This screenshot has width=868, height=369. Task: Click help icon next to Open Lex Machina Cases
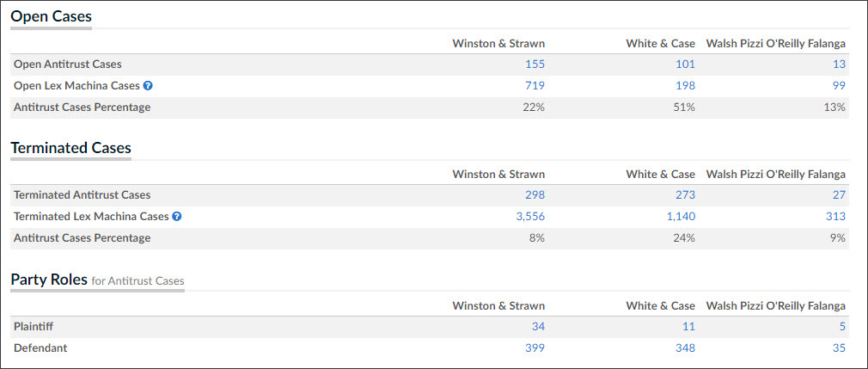(148, 86)
